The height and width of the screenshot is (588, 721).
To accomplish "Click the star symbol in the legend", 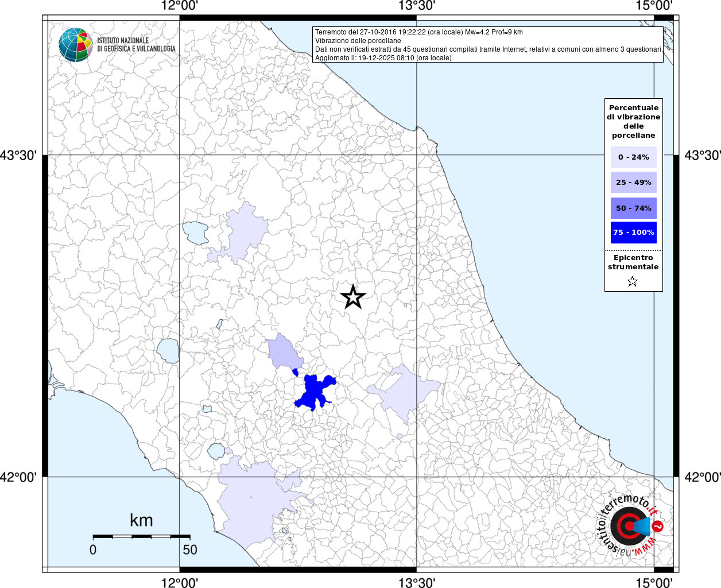I will coord(633,281).
